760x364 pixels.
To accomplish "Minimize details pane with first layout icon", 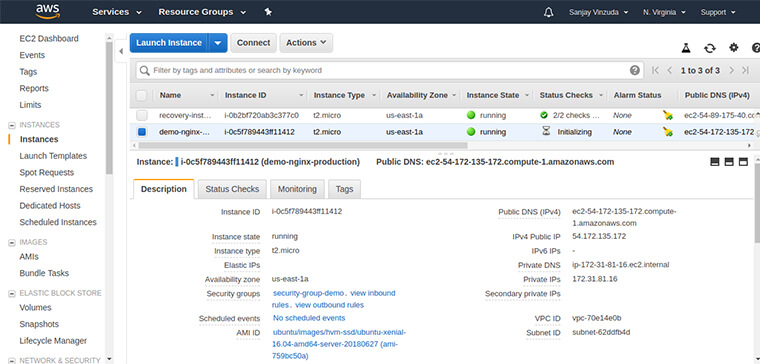I will [714, 162].
